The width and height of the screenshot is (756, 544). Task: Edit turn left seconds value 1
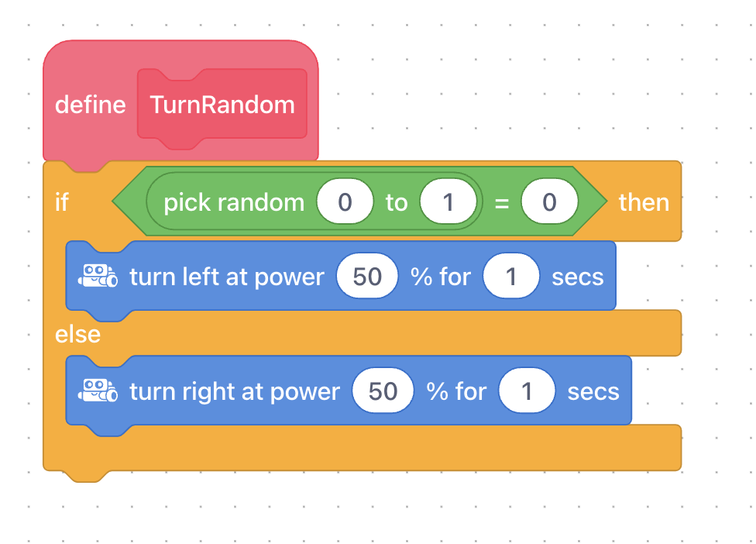[x=511, y=276]
